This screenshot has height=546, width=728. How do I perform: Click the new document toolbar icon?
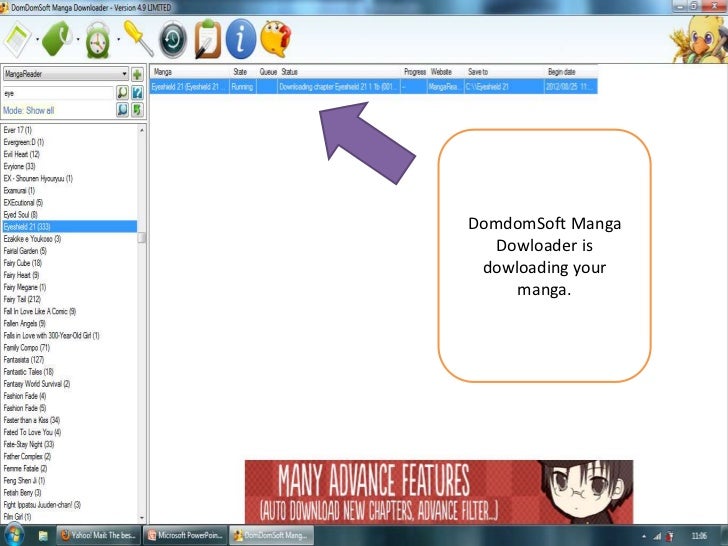tap(18, 40)
